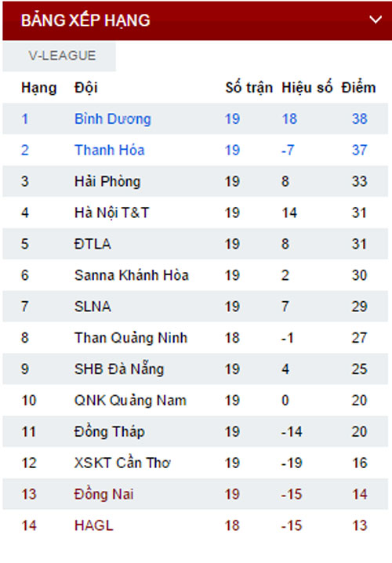Click the Than Quảng Ninh team
This screenshot has height=563, width=392.
click(131, 338)
